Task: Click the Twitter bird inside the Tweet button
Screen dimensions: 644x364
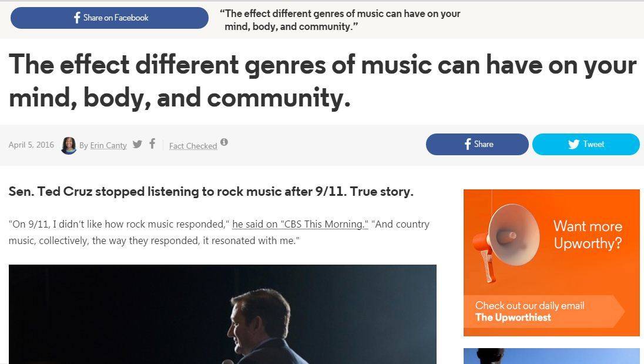Action: point(573,144)
